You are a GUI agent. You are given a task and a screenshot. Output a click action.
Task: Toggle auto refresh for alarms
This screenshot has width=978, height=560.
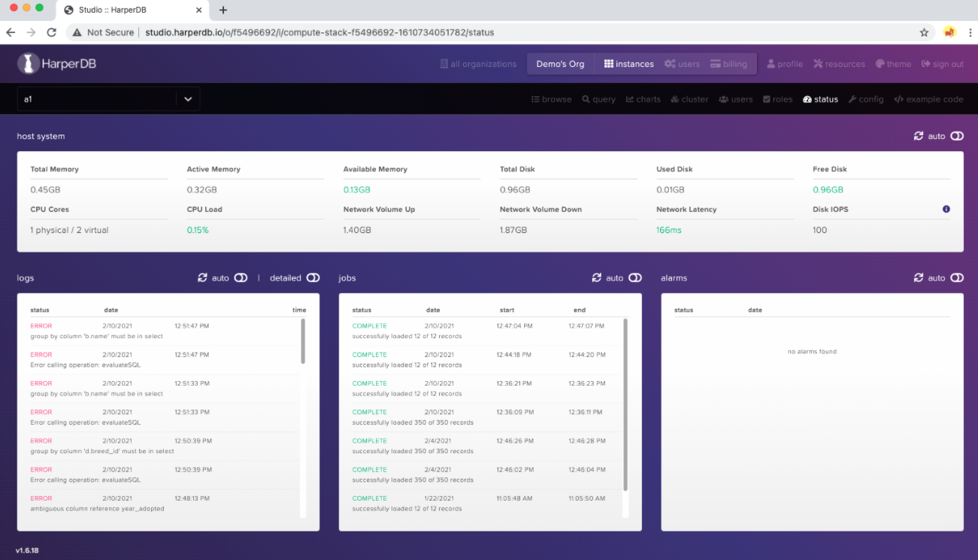(x=956, y=278)
